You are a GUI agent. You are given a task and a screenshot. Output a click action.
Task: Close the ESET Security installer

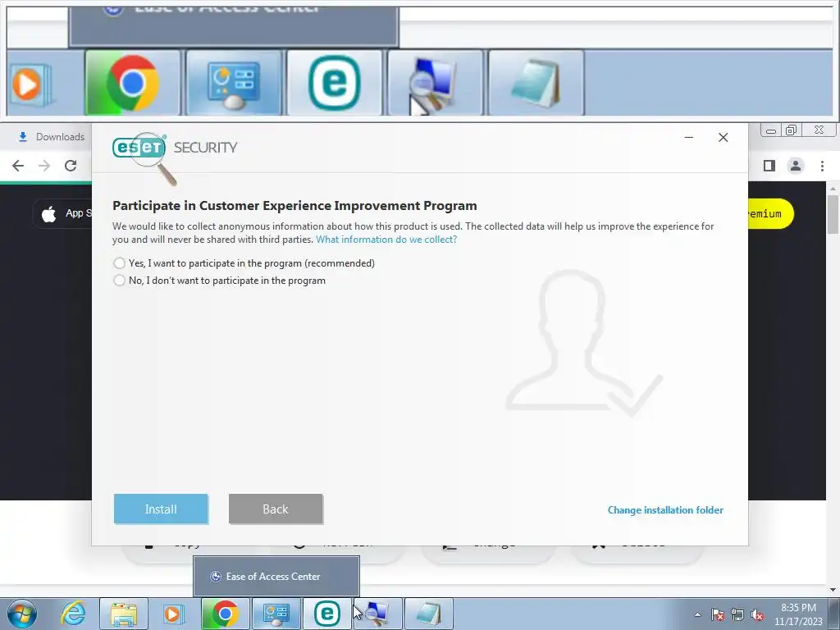[724, 138]
